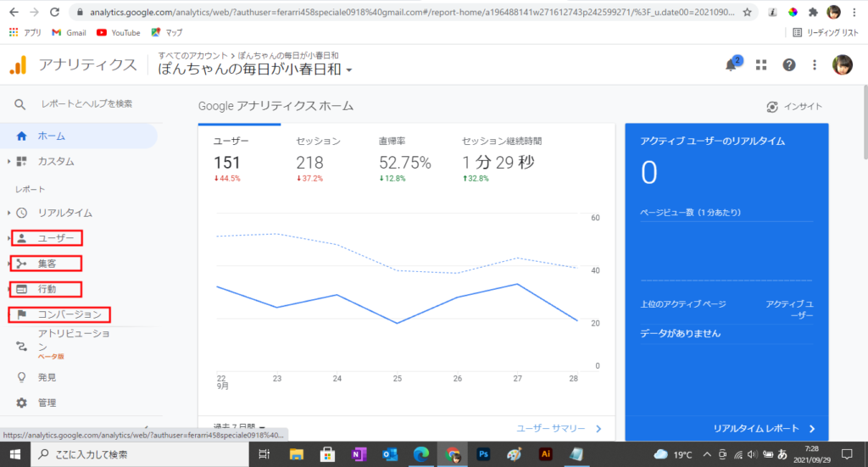The width and height of the screenshot is (868, 467).
Task: Click the browser address bar URL
Action: click(x=412, y=12)
